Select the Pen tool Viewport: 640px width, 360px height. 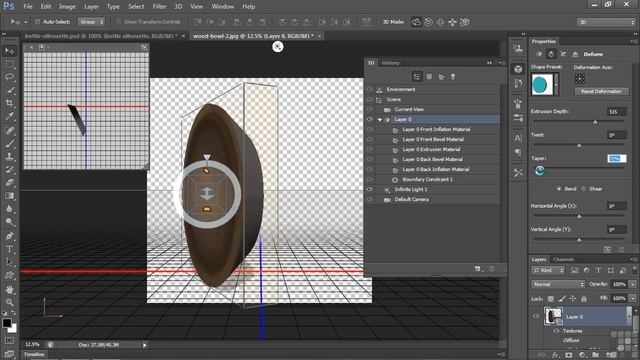point(9,236)
